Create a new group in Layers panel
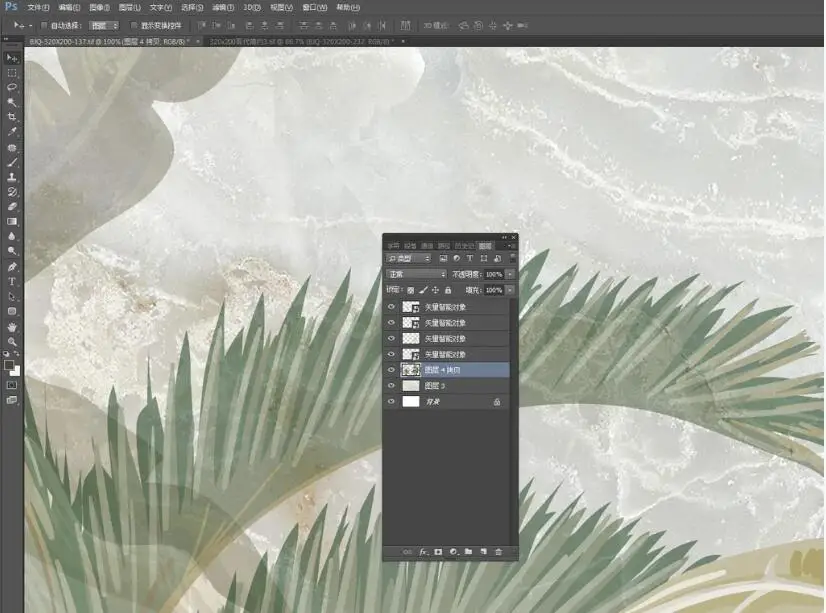 tap(468, 552)
